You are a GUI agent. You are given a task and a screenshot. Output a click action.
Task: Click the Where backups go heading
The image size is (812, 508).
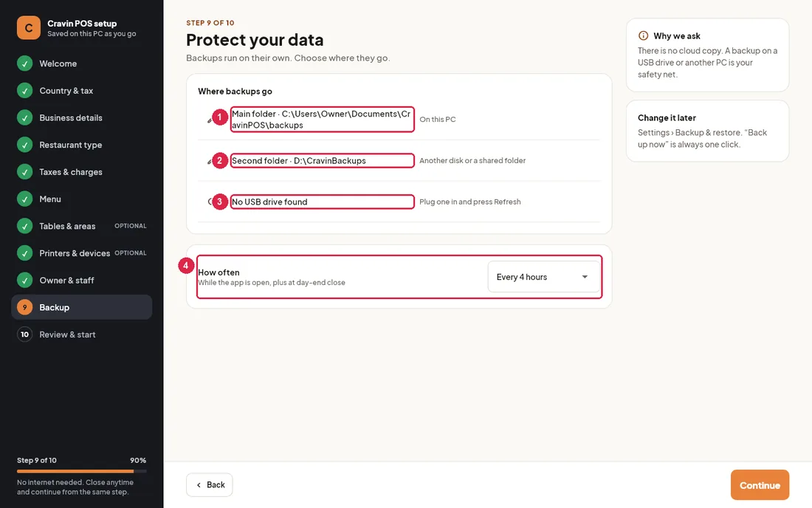pyautogui.click(x=235, y=91)
